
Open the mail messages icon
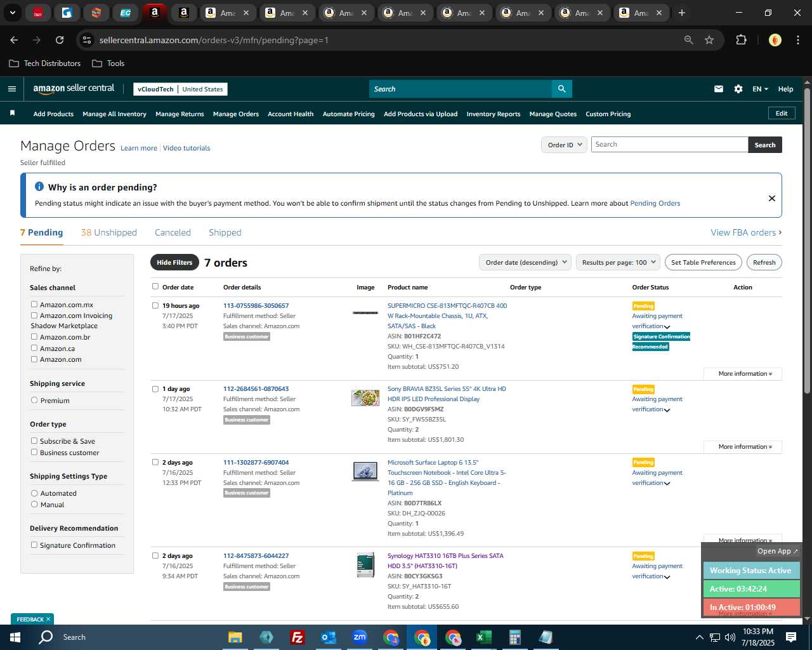(x=718, y=89)
